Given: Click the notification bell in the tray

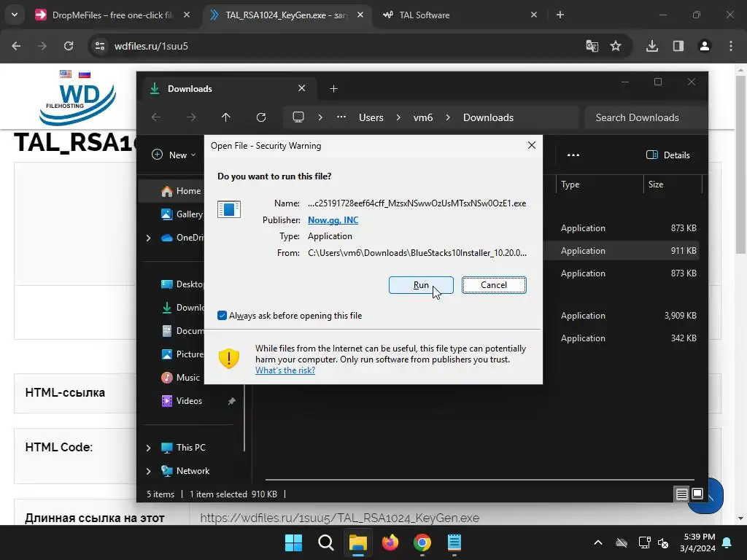Looking at the screenshot, I should tap(727, 542).
